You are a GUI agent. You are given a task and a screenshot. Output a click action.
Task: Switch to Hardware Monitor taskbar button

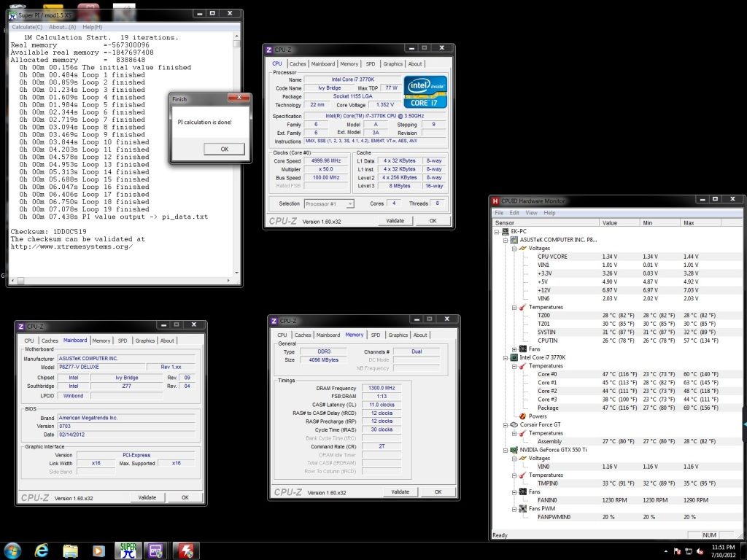tap(186, 551)
